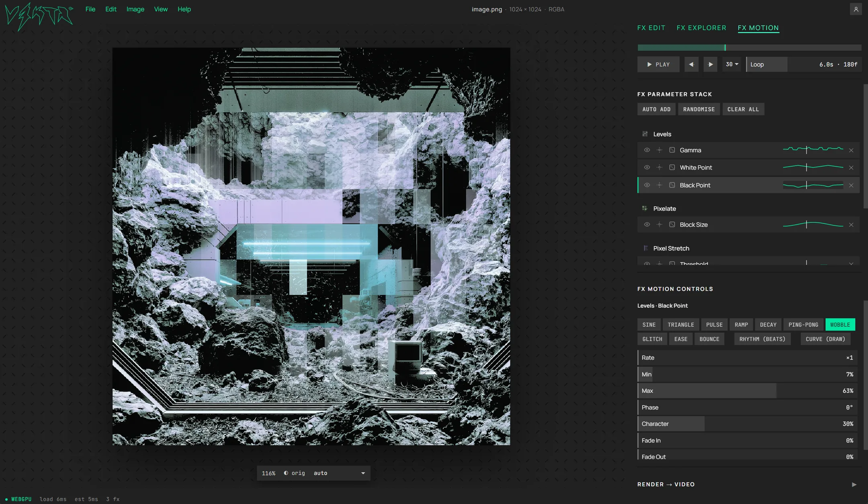Remove the Black Point motion parameter
This screenshot has height=504, width=868.
point(851,186)
